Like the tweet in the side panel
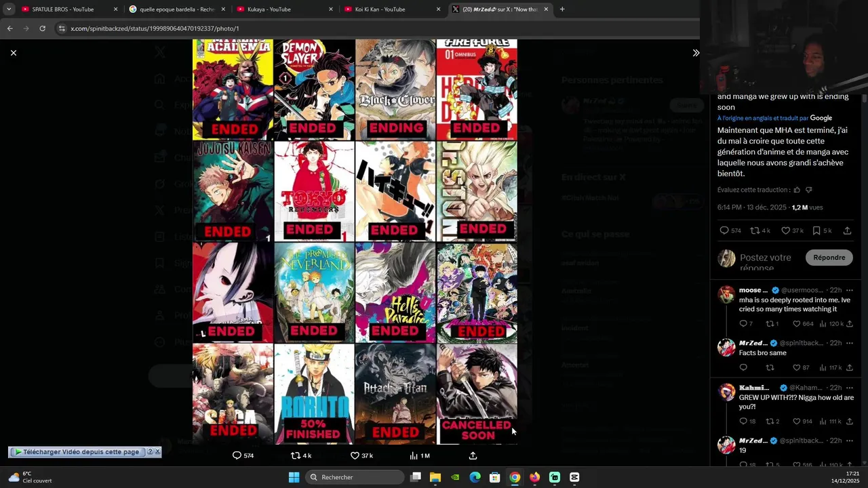This screenshot has height=488, width=868. [785, 230]
